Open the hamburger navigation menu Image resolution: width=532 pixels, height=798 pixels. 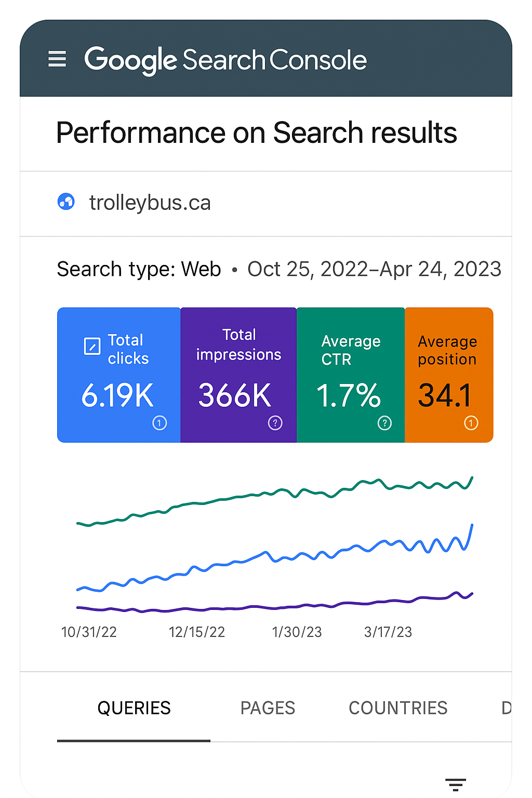57,59
